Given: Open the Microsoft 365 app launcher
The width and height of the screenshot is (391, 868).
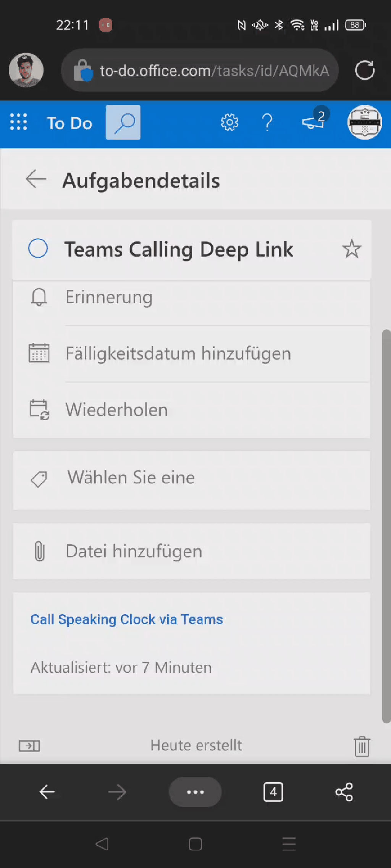Looking at the screenshot, I should point(18,122).
